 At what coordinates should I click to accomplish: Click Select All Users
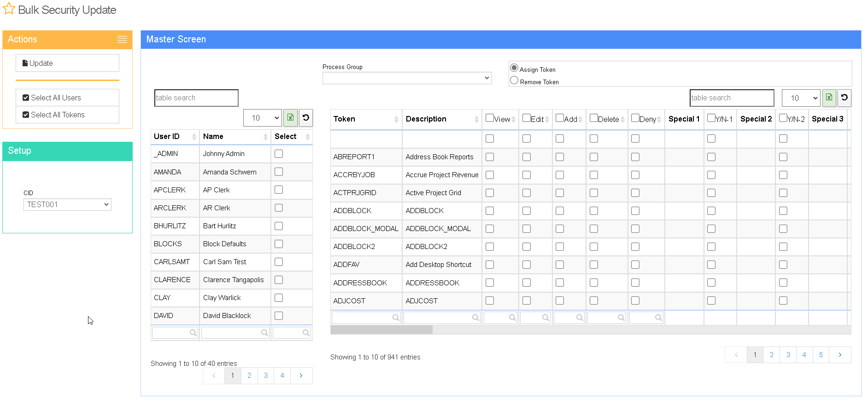pos(67,98)
